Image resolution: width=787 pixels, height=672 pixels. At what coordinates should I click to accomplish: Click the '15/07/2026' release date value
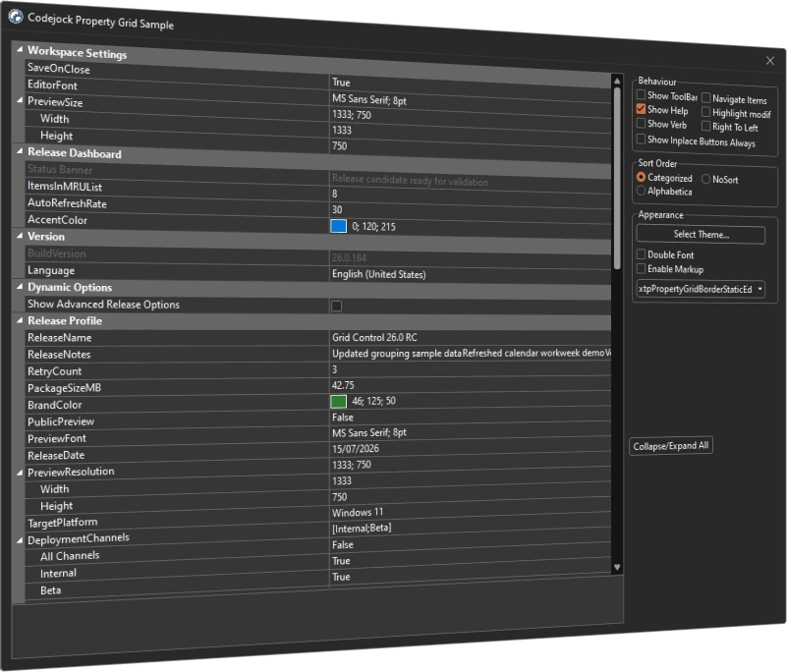pos(356,448)
